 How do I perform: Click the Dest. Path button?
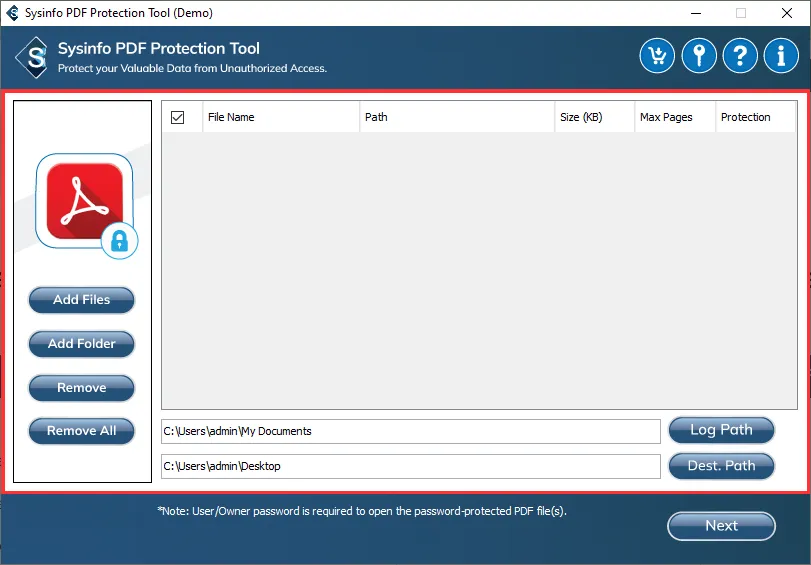(722, 466)
